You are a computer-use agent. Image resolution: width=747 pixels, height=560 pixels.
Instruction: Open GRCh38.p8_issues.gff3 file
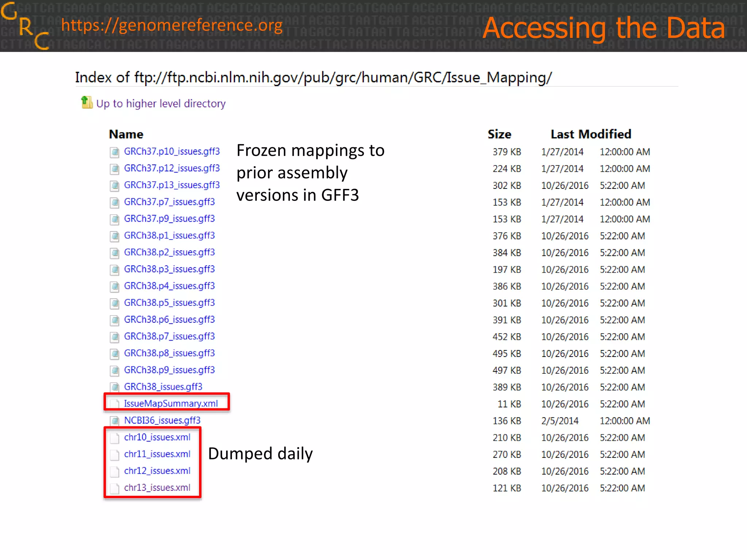[x=169, y=353]
